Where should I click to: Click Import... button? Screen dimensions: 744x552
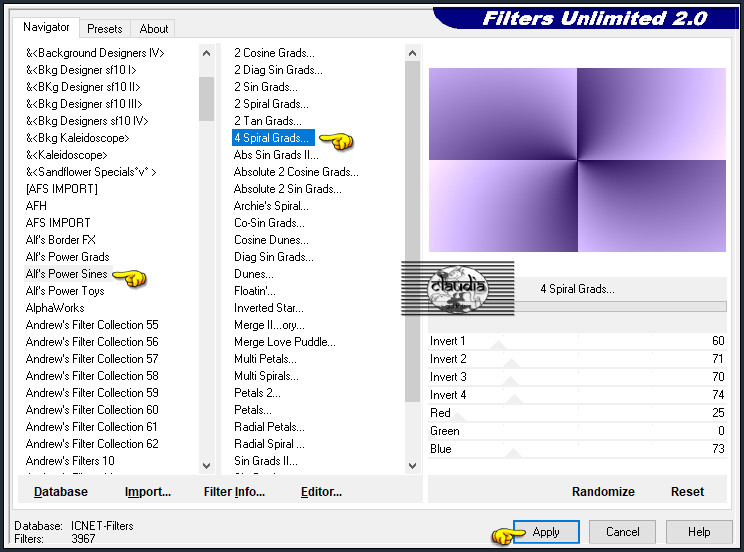coord(148,492)
